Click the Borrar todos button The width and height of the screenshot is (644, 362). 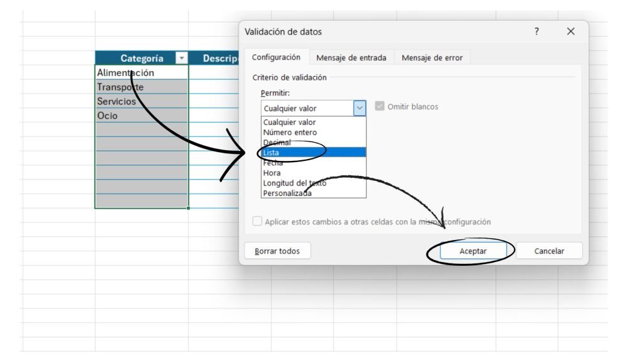277,251
